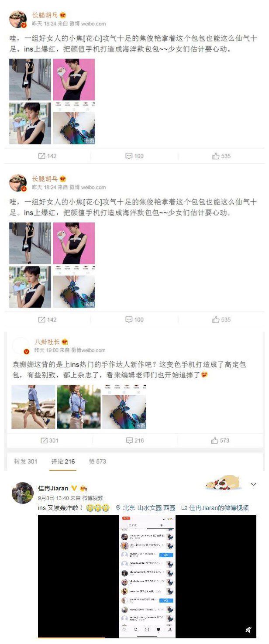Viewport: 269px width, 644px height.
Task: Expand the chevron menu on Jiaran's post
Action: [253, 484]
